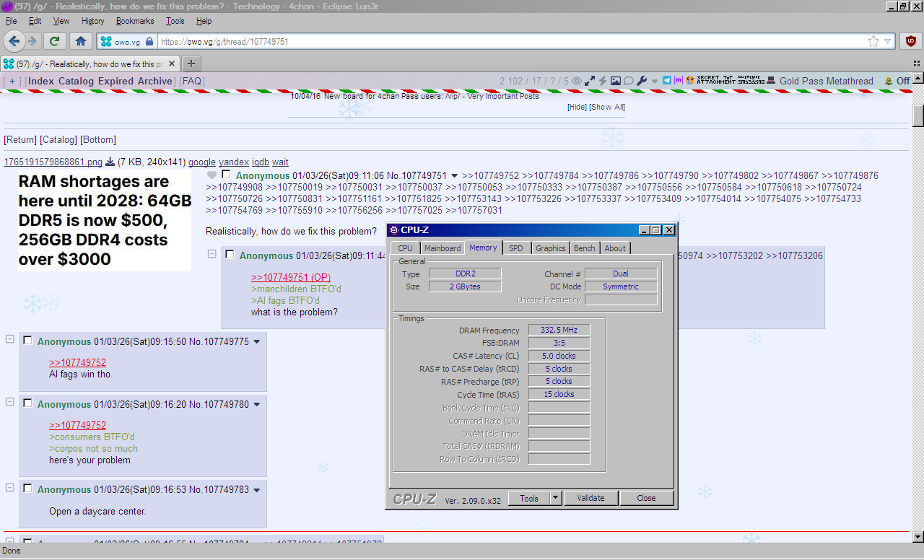Viewport: 924px width, 560px height.
Task: Open the post menu arrow for No.107749783
Action: (x=256, y=490)
